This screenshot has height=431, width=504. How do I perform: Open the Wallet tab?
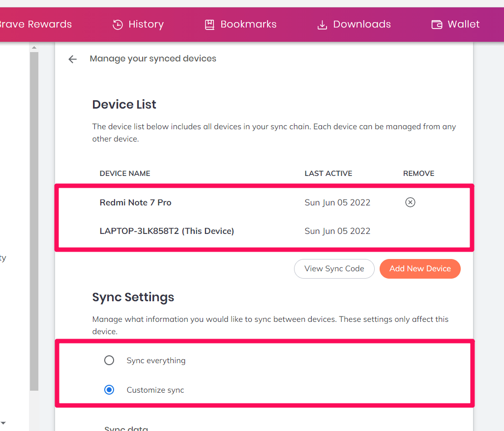pyautogui.click(x=455, y=25)
